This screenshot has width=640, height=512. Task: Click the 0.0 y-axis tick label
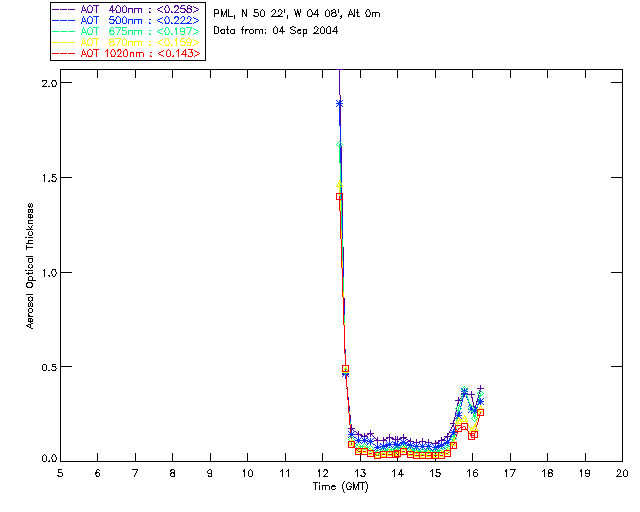click(48, 459)
